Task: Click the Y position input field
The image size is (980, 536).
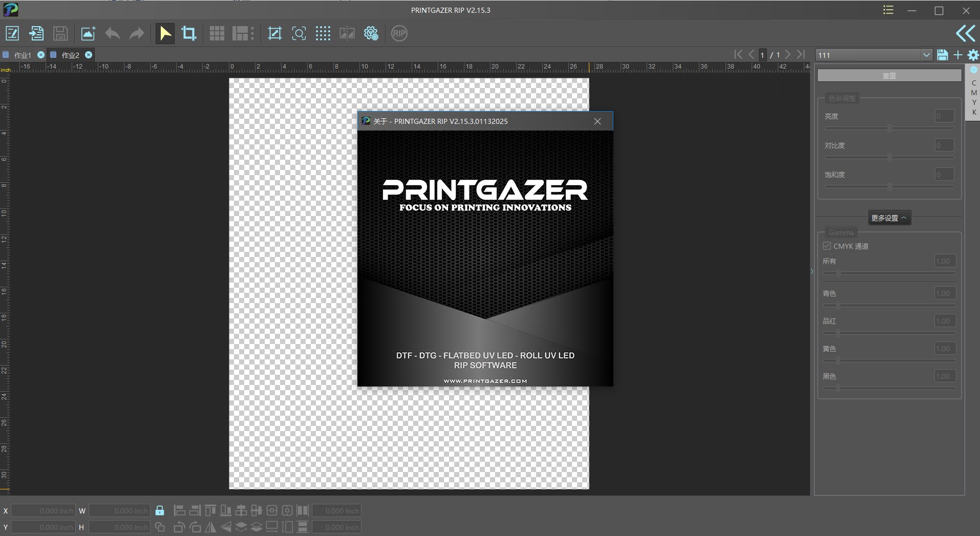Action: click(44, 527)
